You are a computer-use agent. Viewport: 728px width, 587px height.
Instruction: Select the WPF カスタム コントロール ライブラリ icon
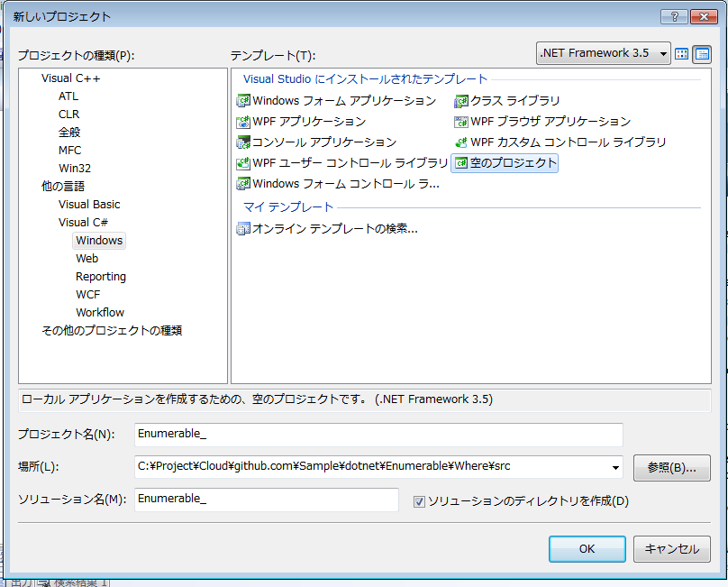(461, 142)
